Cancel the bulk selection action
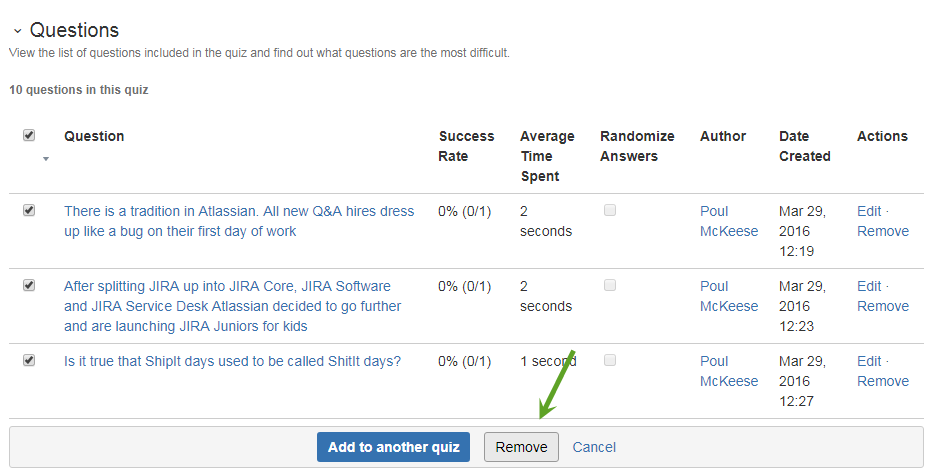938x470 pixels. (594, 447)
